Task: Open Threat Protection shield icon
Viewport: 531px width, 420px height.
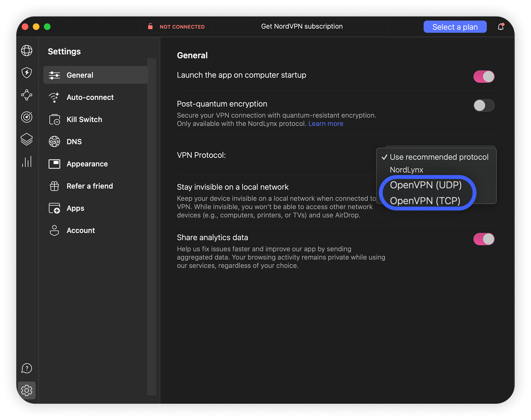Action: [x=27, y=73]
